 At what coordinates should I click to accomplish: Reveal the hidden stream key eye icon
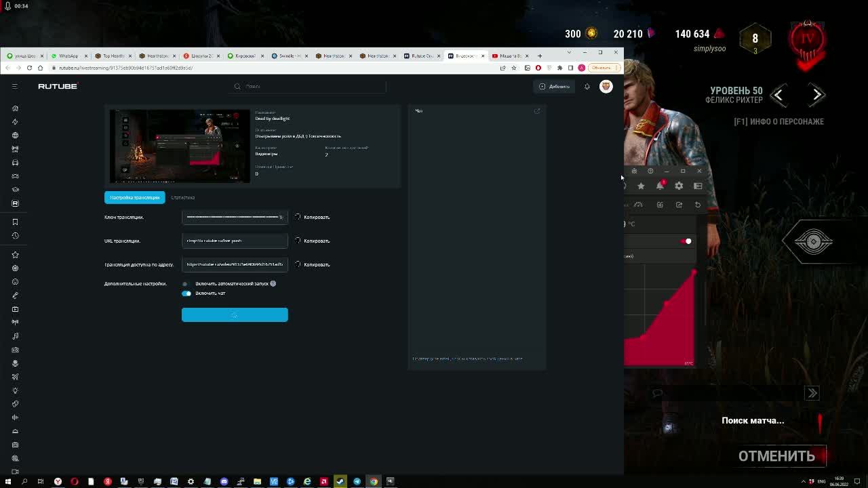coord(281,217)
